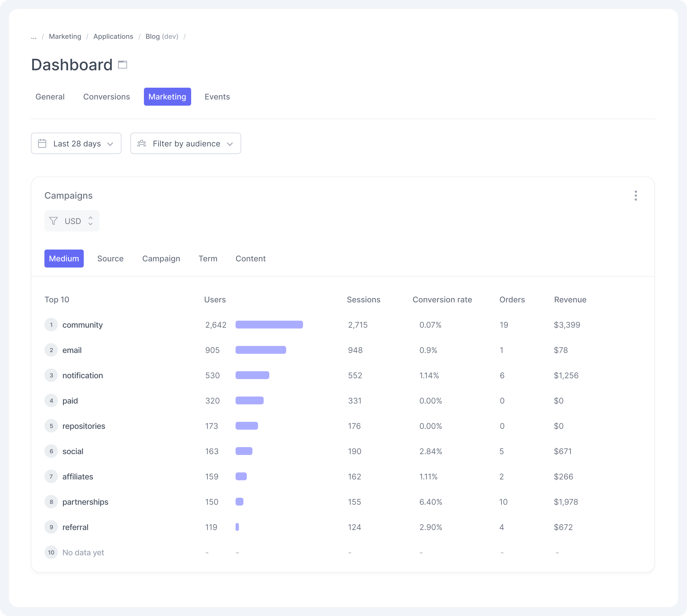Viewport: 687px width, 616px height.
Task: Click the chevron on the Last 28 days control
Action: (x=110, y=144)
